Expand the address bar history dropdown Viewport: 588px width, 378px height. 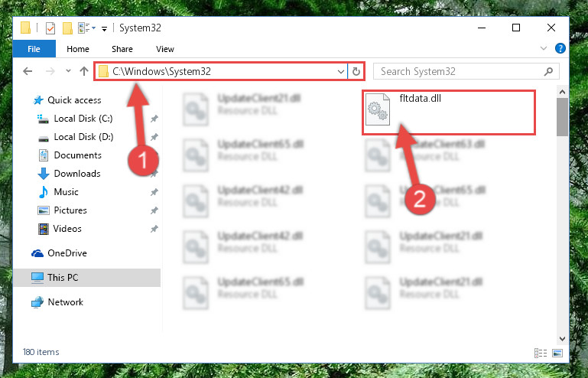[x=340, y=71]
